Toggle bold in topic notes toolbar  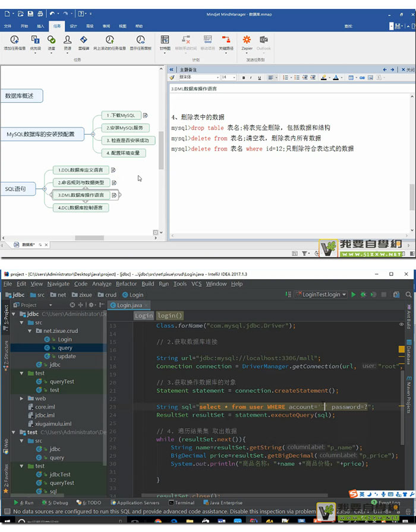coord(244,78)
